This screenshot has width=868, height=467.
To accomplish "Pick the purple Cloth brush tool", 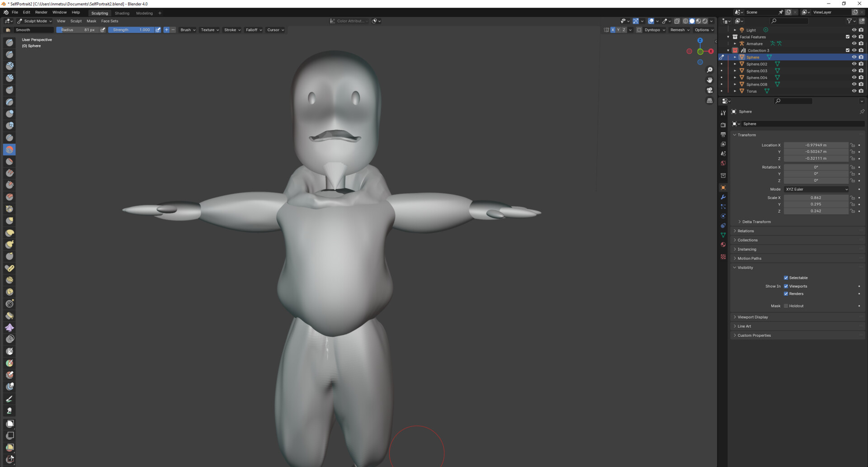I will (9, 327).
